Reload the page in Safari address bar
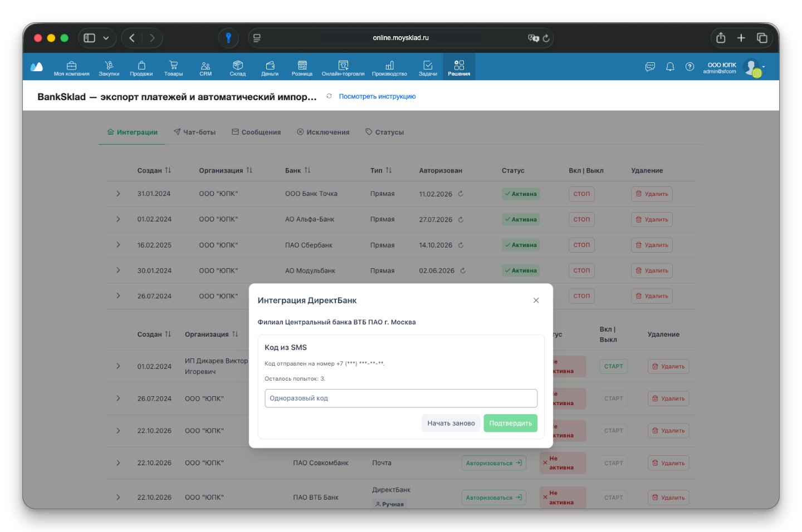Viewport: 802px width, 532px height. 546,38
